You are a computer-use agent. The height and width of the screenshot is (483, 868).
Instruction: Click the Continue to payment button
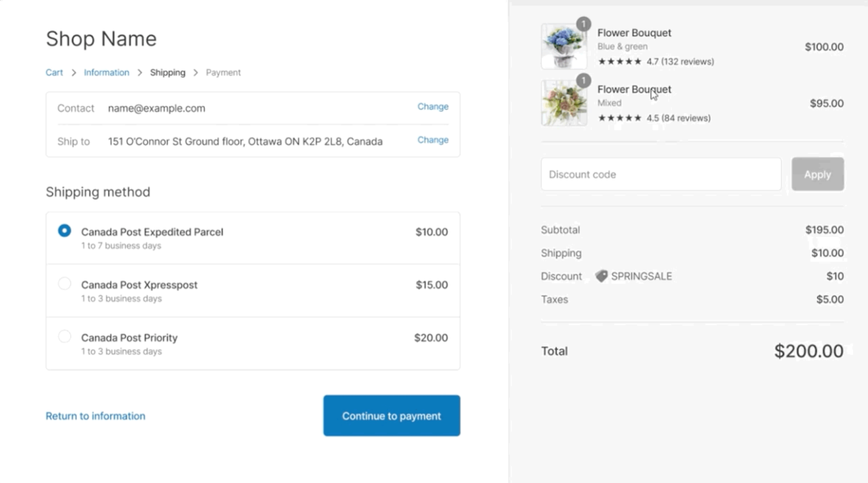point(391,415)
